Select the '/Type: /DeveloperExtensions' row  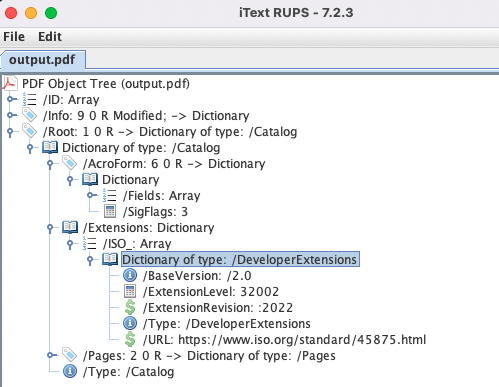(227, 324)
